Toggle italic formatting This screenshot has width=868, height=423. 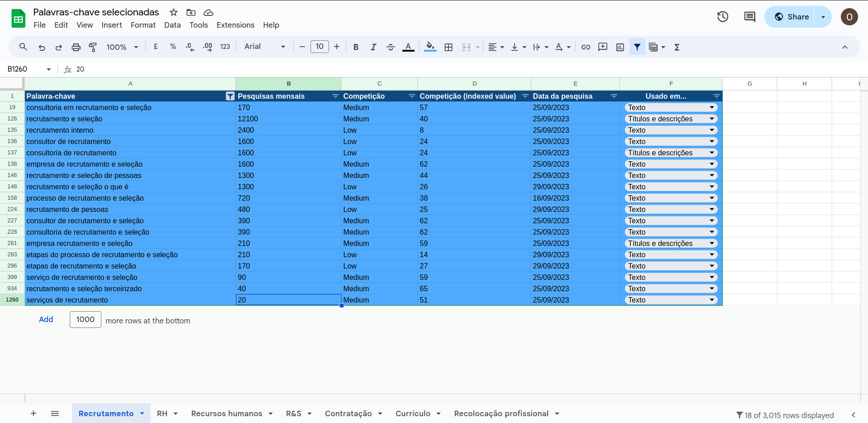click(x=373, y=47)
